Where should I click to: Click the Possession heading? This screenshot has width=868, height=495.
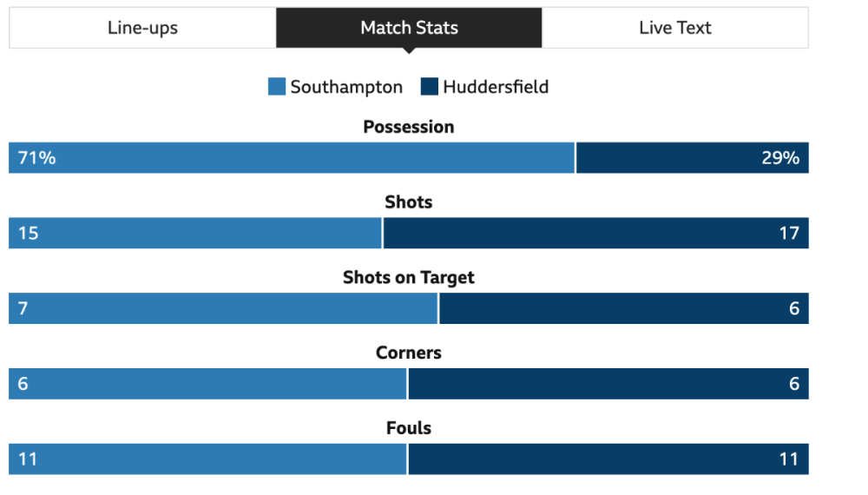tap(409, 127)
